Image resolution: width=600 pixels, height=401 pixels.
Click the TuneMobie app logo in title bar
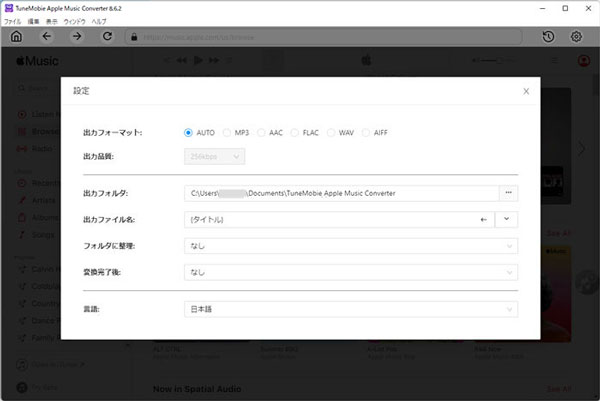click(x=9, y=8)
